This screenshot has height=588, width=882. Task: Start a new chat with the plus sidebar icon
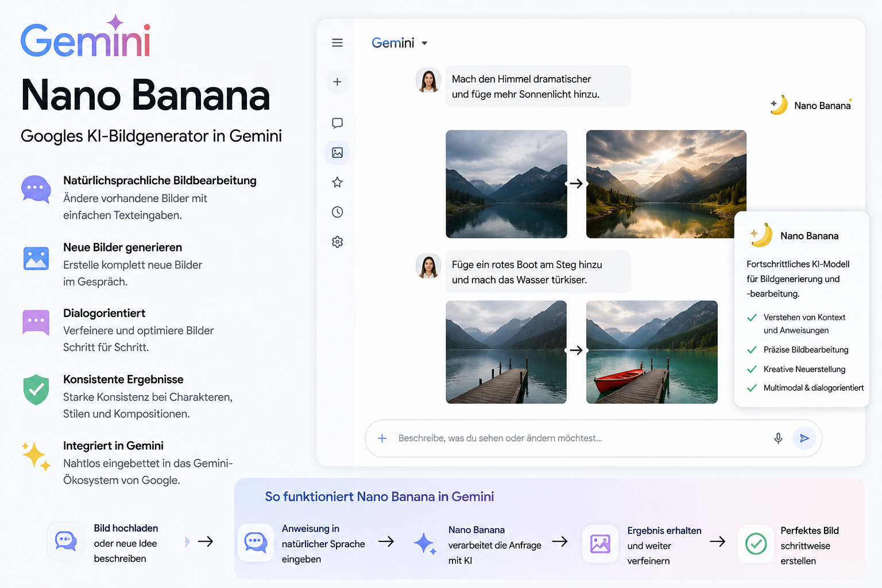click(337, 82)
